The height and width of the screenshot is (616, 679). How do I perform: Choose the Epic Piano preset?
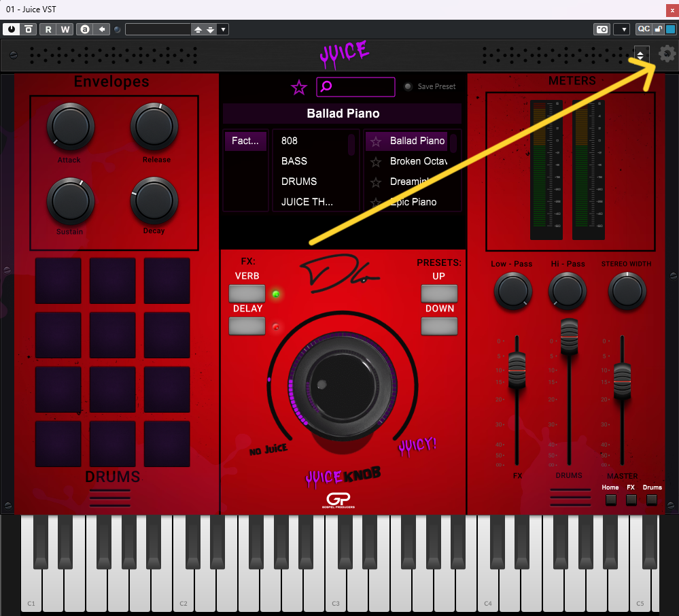tap(413, 202)
